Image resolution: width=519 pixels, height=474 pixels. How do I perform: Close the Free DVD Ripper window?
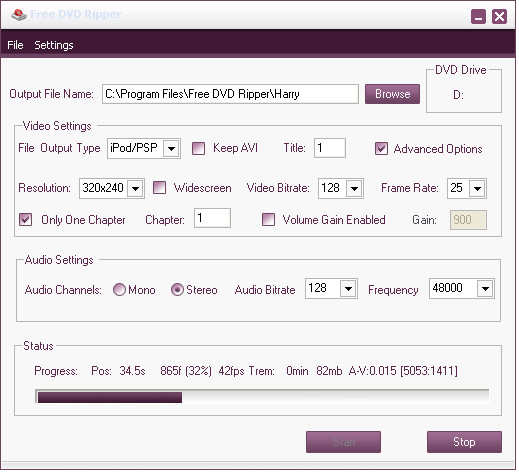tap(499, 16)
